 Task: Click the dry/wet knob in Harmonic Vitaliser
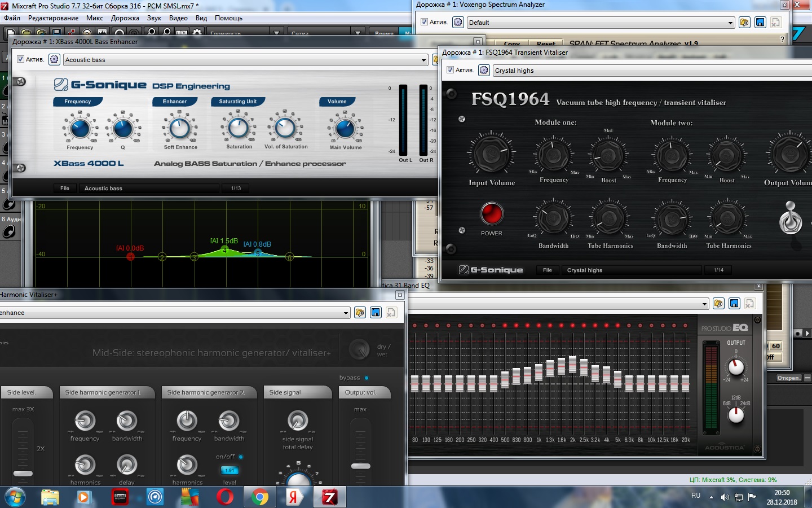click(x=359, y=349)
